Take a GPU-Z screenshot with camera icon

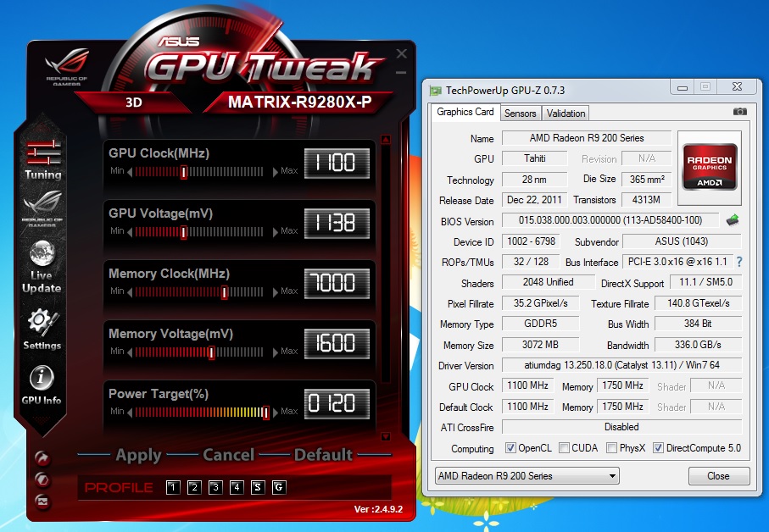pyautogui.click(x=739, y=112)
